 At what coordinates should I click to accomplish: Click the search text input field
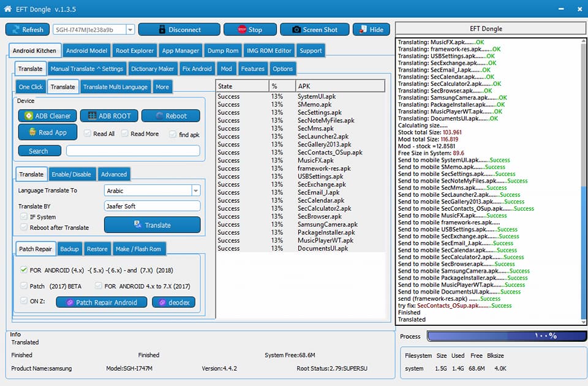point(133,151)
